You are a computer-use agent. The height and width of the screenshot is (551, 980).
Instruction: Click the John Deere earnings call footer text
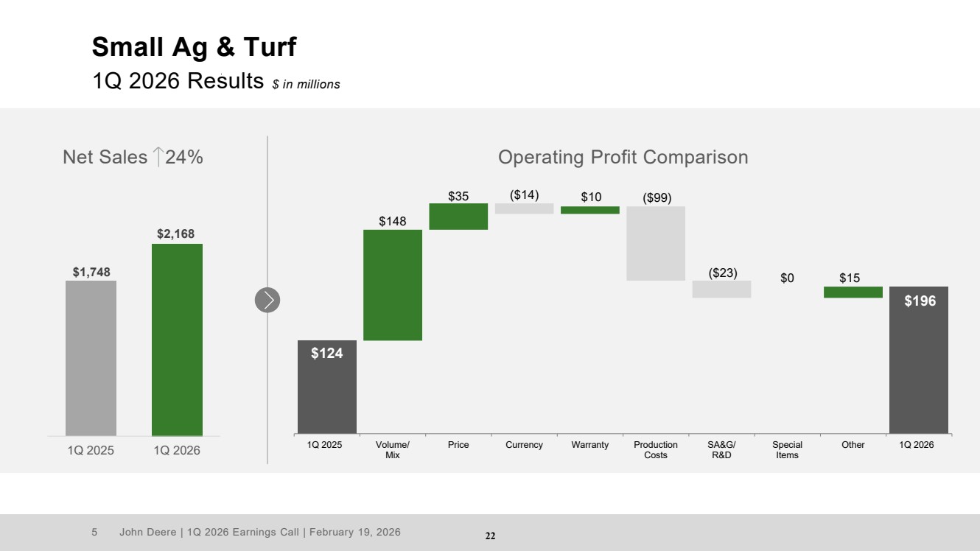point(260,532)
